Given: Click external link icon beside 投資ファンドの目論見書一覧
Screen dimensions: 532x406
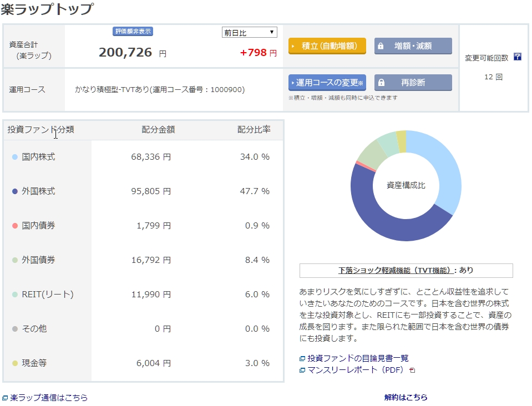Looking at the screenshot, I should click(x=302, y=359).
